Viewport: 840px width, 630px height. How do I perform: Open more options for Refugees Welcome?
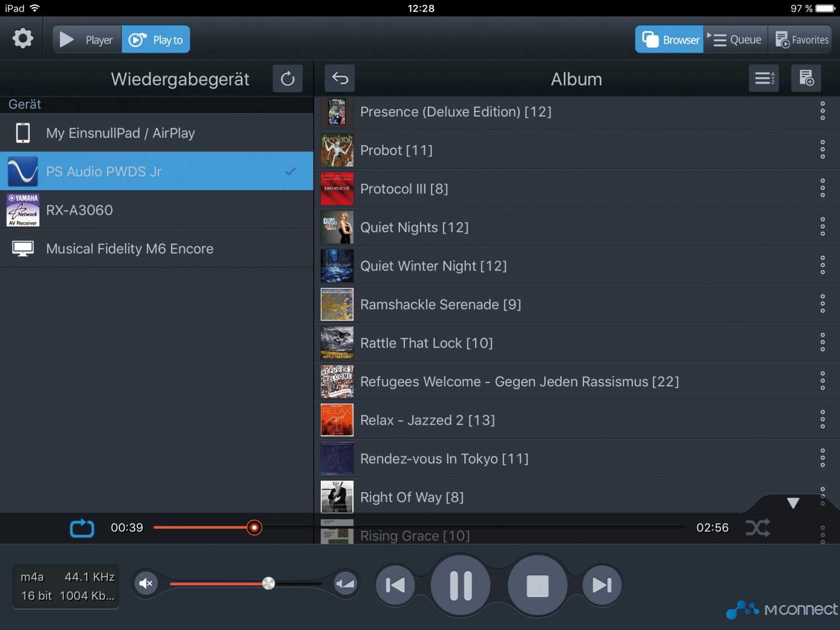822,381
